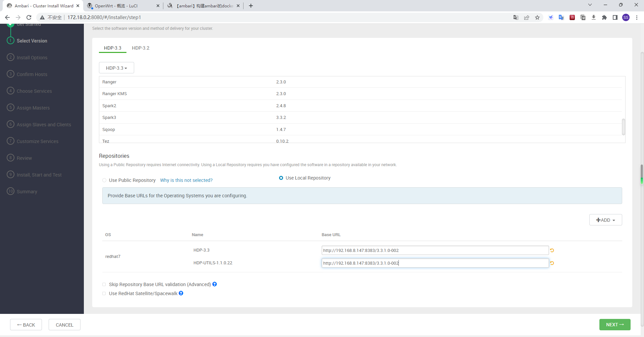The height and width of the screenshot is (337, 644).
Task: Open 'Why is this not selected?' link
Action: tap(186, 180)
